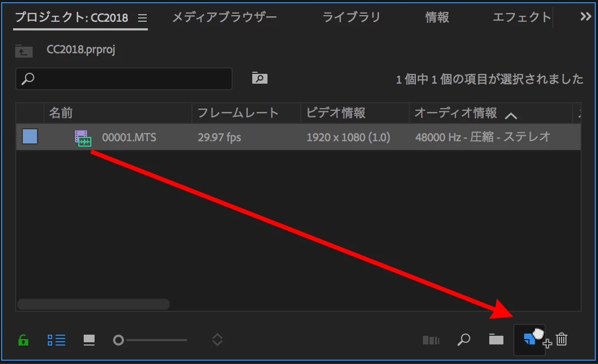Click the project search input field

124,79
